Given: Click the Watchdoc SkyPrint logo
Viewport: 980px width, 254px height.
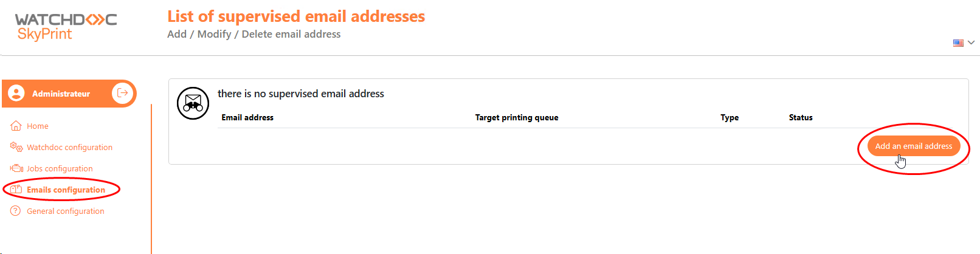Looking at the screenshot, I should pyautogui.click(x=66, y=27).
